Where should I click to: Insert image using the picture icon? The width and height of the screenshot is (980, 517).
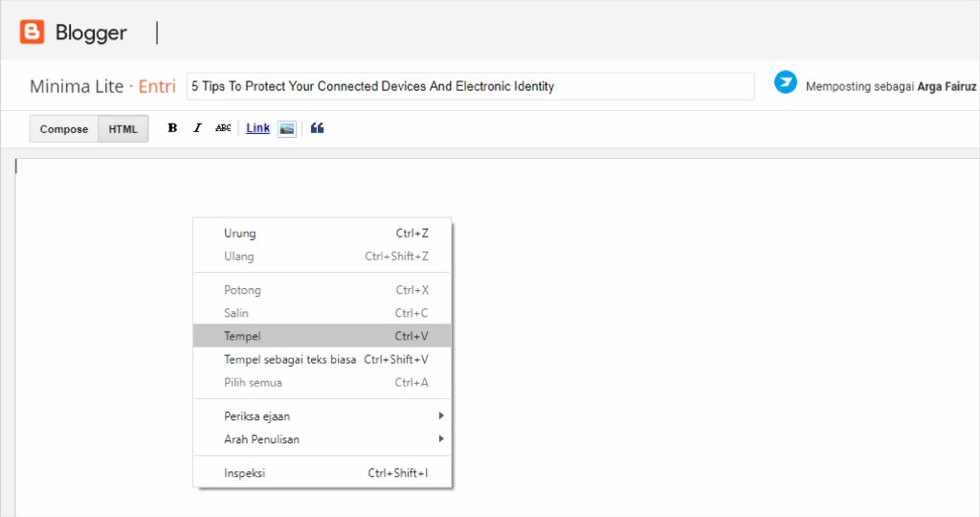287,129
